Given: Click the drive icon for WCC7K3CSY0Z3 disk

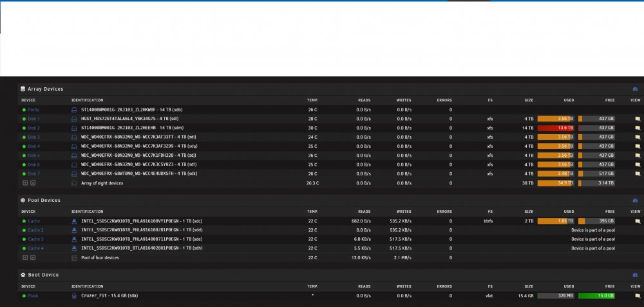Looking at the screenshot, I should 74,164.
